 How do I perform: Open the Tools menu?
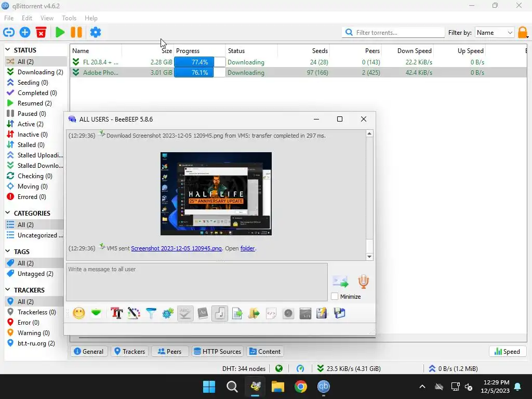[69, 18]
